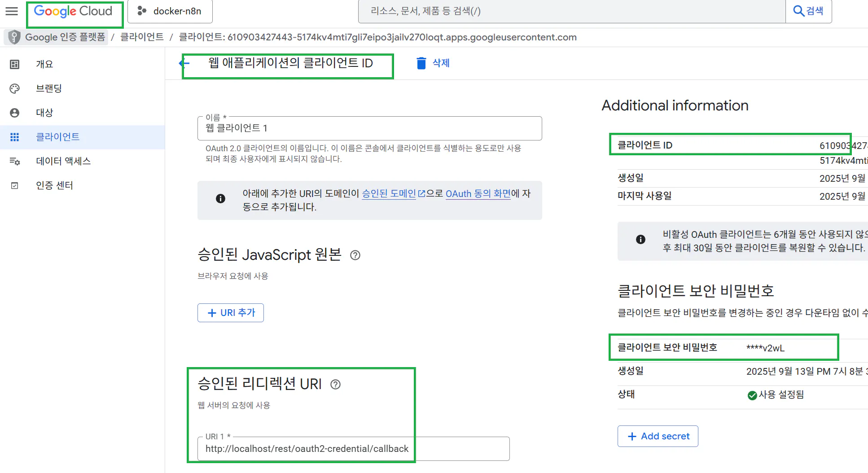Click the 브랜딩 palette icon

15,88
